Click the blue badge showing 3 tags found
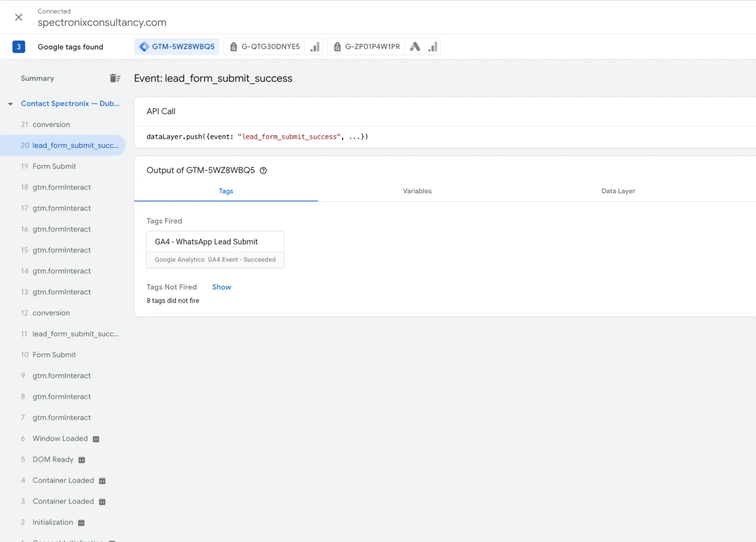The image size is (756, 542). (19, 47)
